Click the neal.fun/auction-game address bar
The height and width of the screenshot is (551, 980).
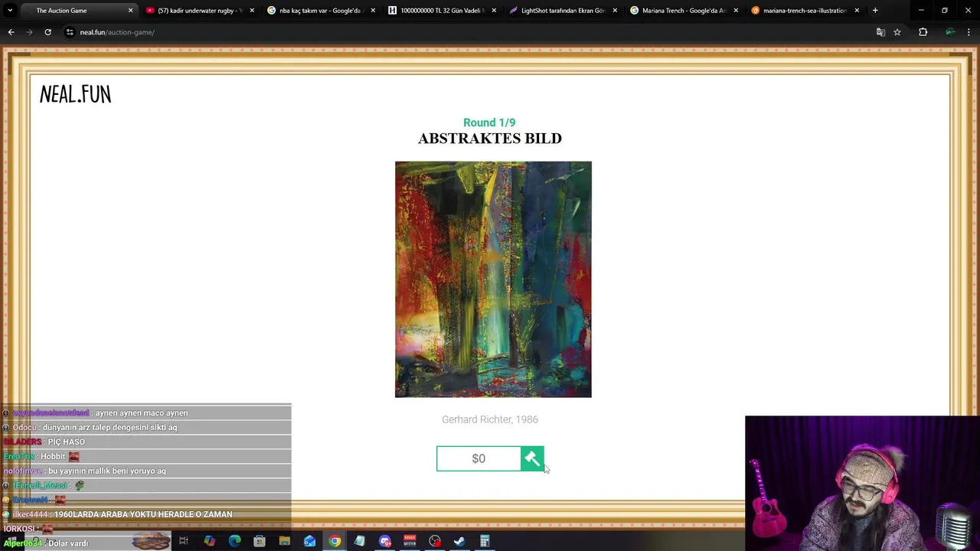click(x=475, y=32)
